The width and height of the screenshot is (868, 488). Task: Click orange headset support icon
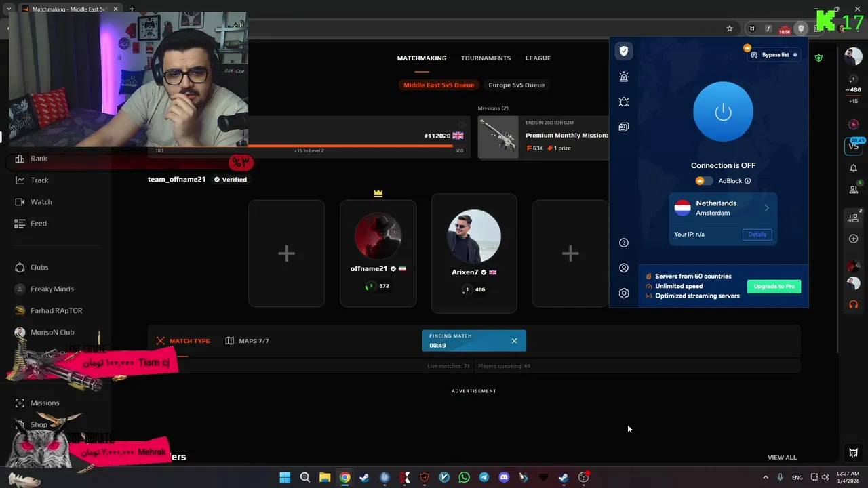click(x=854, y=304)
